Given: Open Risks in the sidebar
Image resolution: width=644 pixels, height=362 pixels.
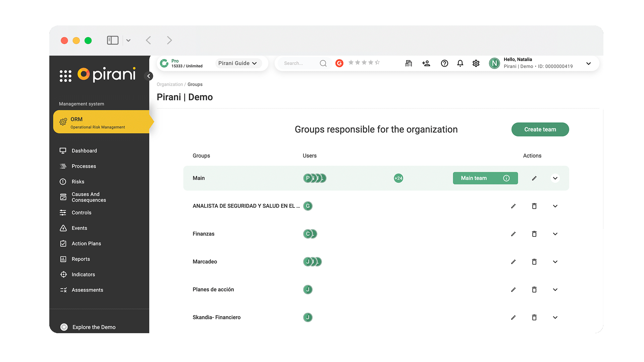Looking at the screenshot, I should [x=78, y=182].
